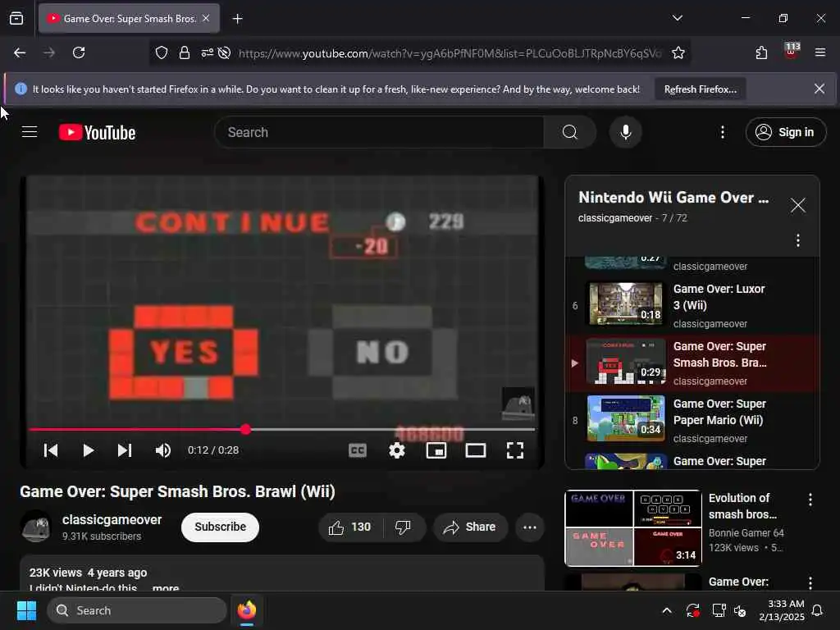Skip to the next playlist video
Image resolution: width=840 pixels, height=630 pixels.
(125, 450)
